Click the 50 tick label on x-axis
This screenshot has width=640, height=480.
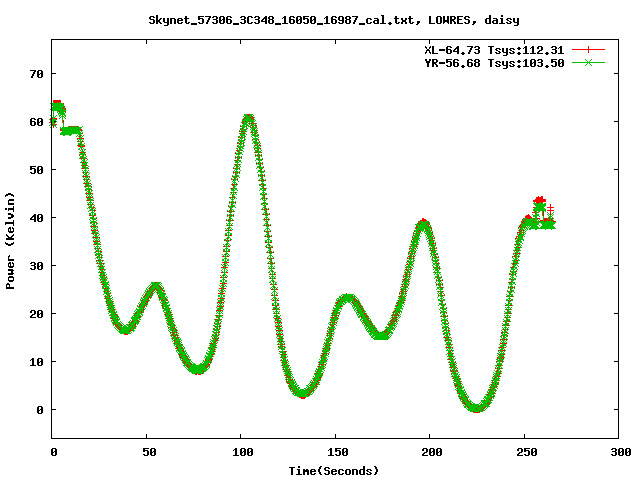click(149, 452)
